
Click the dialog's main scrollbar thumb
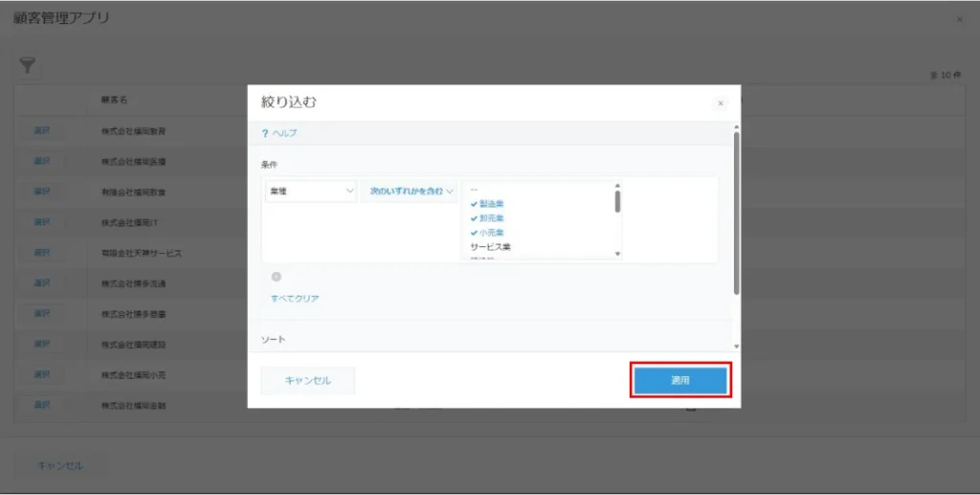pyautogui.click(x=736, y=213)
